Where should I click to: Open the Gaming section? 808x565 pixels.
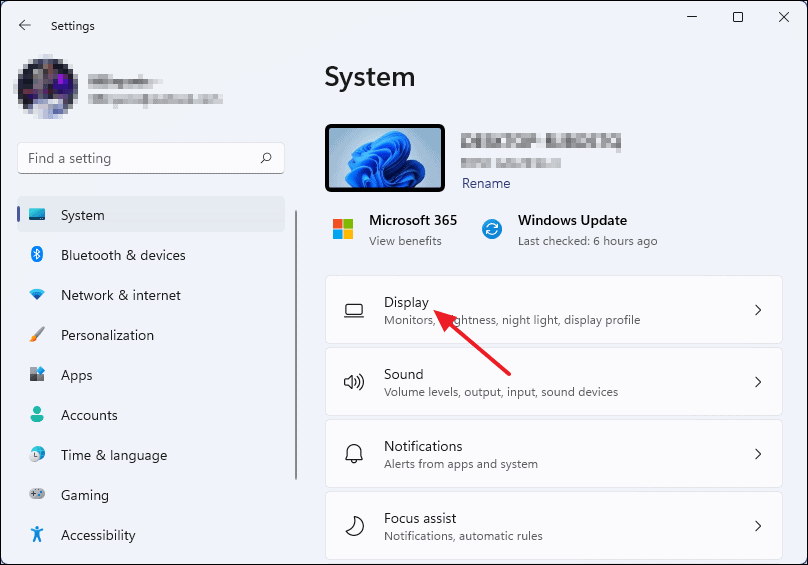151,495
